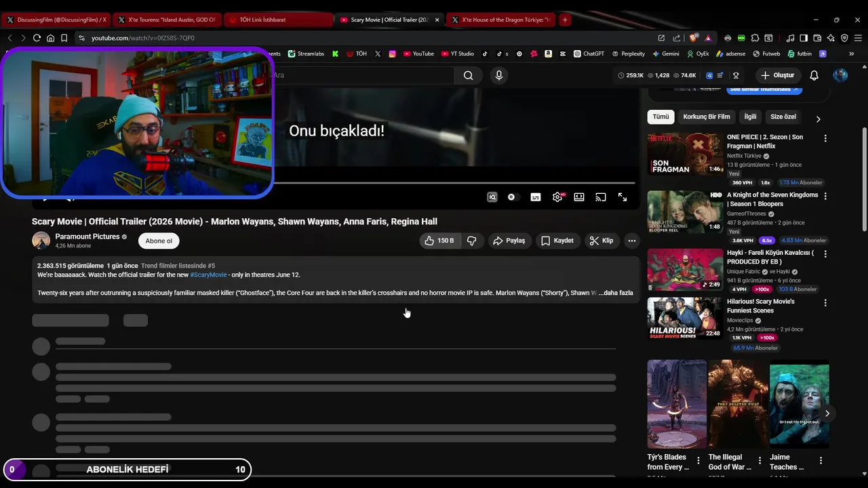Open options for Illegal God of War short
The height and width of the screenshot is (488, 868).
[759, 461]
